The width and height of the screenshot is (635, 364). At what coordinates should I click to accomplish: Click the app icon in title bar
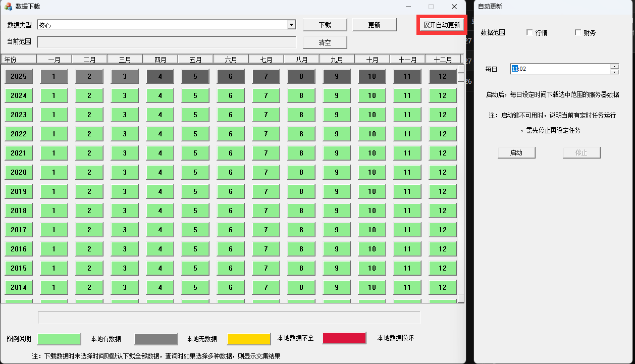tap(8, 7)
